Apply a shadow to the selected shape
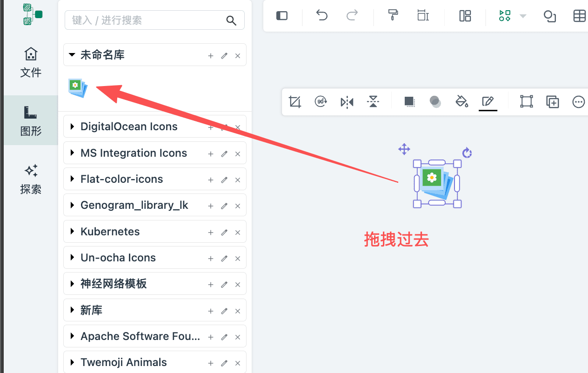 [x=410, y=101]
